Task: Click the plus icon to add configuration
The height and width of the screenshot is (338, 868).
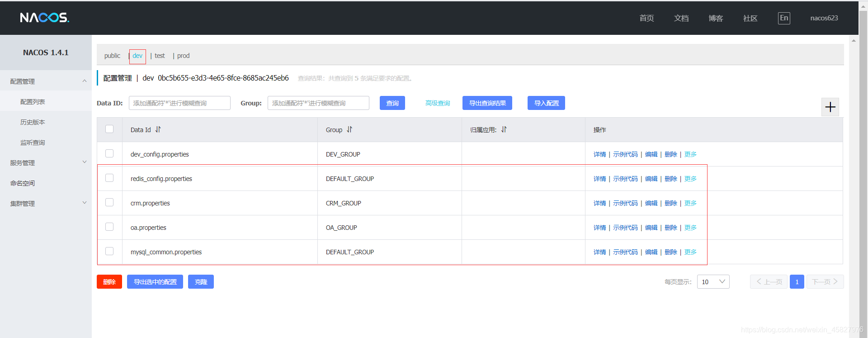Action: (830, 107)
